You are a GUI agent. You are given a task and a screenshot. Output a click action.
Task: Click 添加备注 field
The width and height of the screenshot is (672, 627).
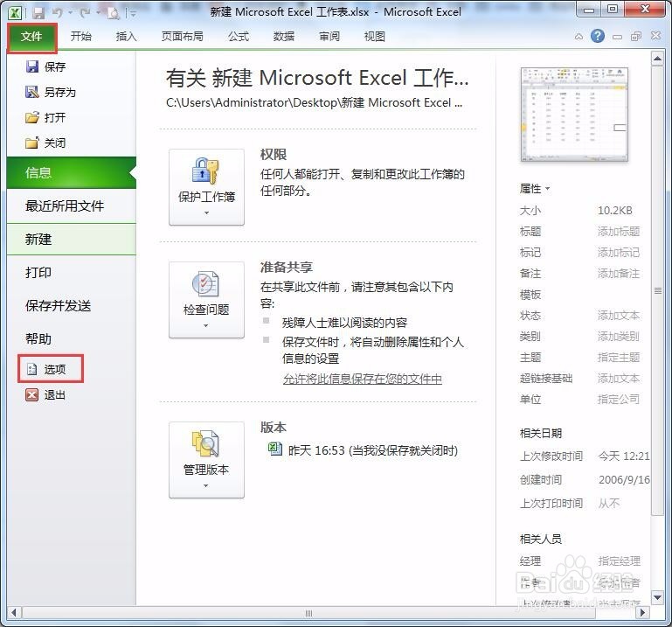(619, 274)
